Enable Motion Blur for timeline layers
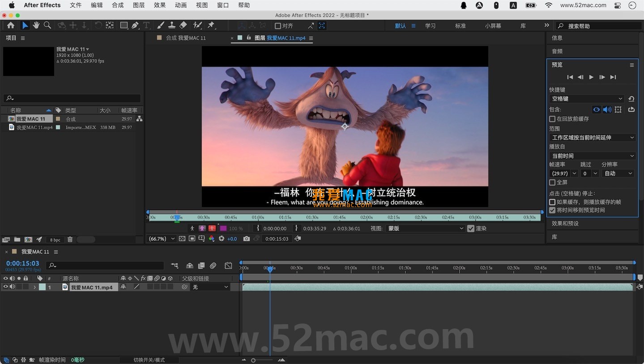This screenshot has width=644, height=364. 213,266
